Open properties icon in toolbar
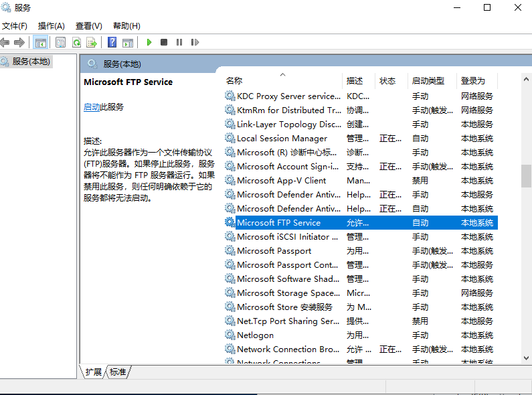Viewport: 532px width, 395px height. 60,42
